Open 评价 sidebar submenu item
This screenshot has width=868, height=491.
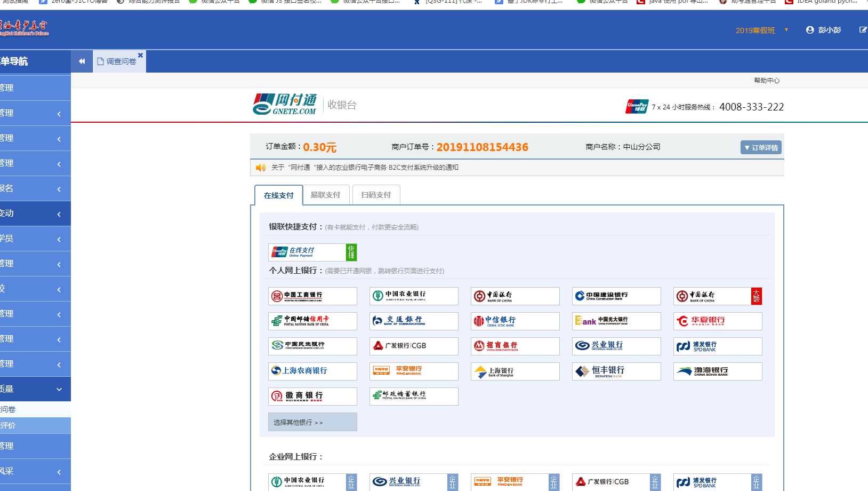pyautogui.click(x=35, y=425)
